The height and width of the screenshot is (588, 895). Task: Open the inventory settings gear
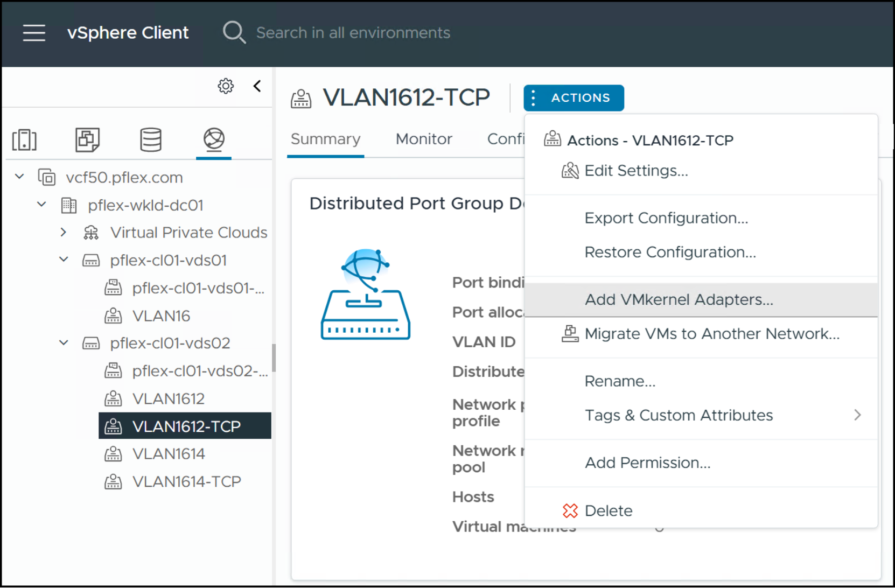click(226, 86)
